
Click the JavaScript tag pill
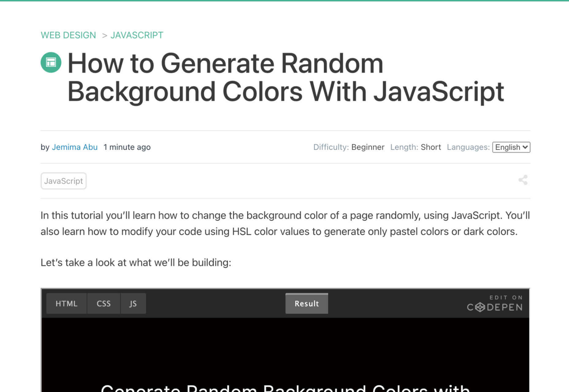pos(63,181)
